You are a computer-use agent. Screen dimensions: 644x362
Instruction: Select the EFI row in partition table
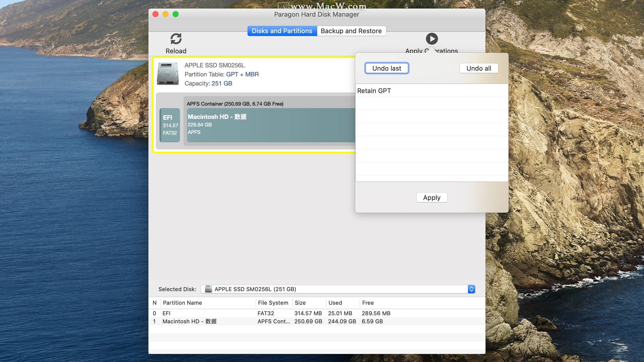point(317,313)
